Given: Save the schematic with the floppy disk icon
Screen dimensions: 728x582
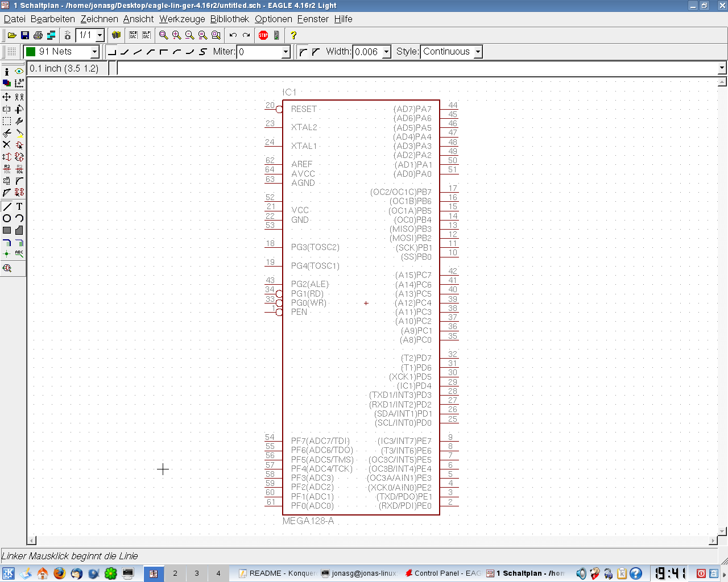Looking at the screenshot, I should [25, 35].
